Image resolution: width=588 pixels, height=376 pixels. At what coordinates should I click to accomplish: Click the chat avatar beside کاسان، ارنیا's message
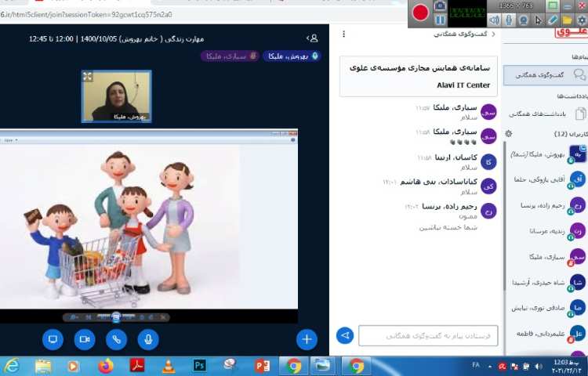(488, 162)
